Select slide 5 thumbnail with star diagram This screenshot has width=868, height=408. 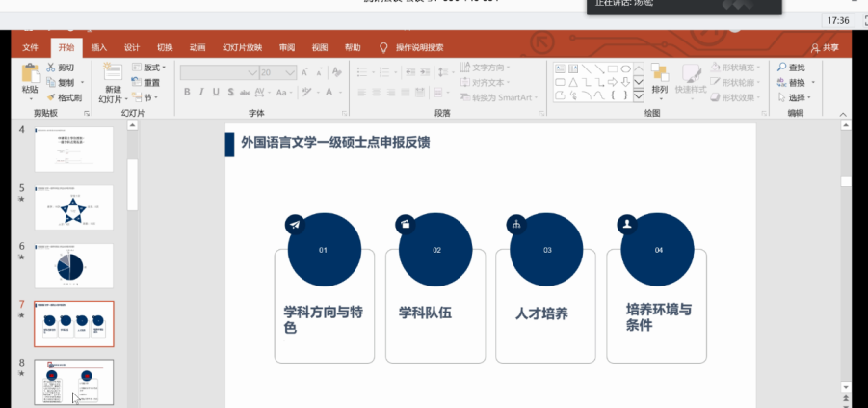click(74, 207)
